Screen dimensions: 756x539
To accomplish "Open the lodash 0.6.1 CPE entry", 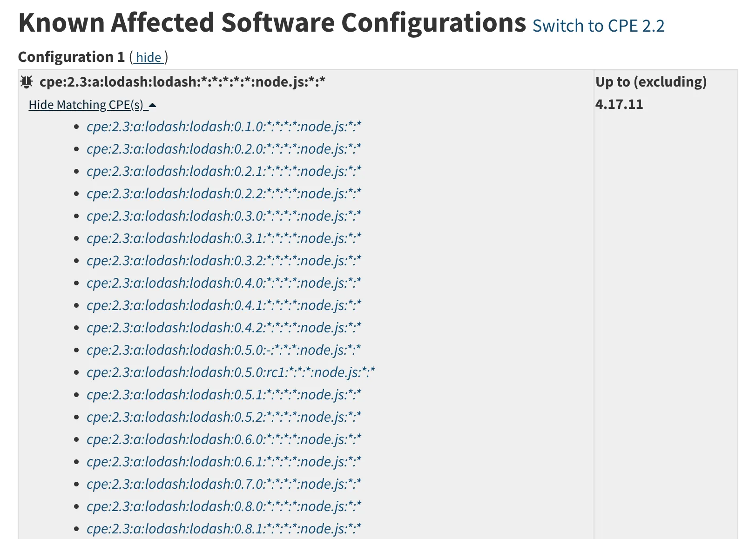I will pos(224,462).
